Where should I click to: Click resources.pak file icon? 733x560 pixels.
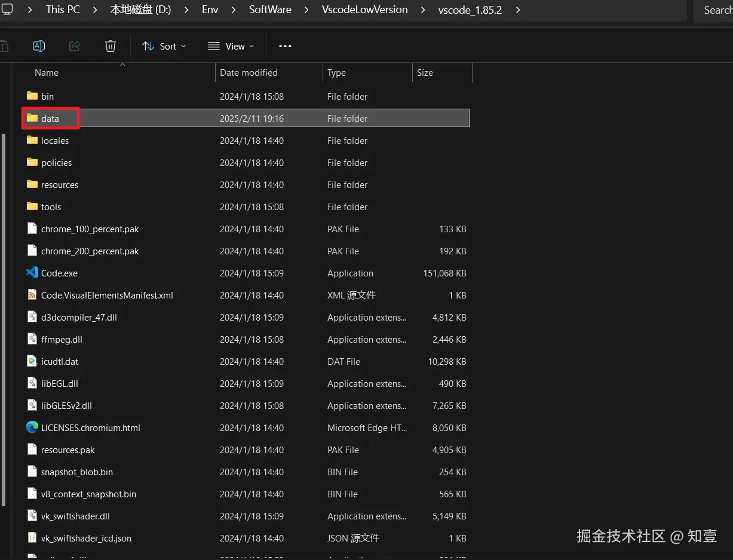click(x=32, y=450)
